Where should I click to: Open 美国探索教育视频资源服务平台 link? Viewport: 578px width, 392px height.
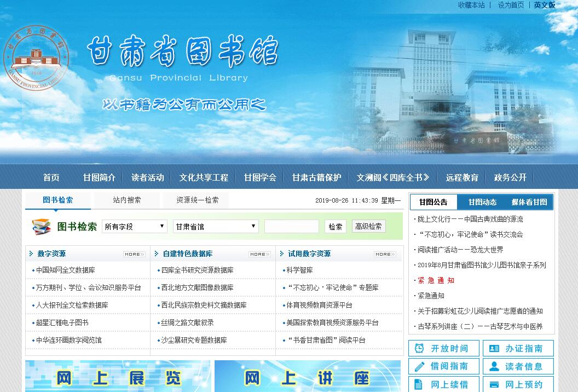tap(332, 322)
